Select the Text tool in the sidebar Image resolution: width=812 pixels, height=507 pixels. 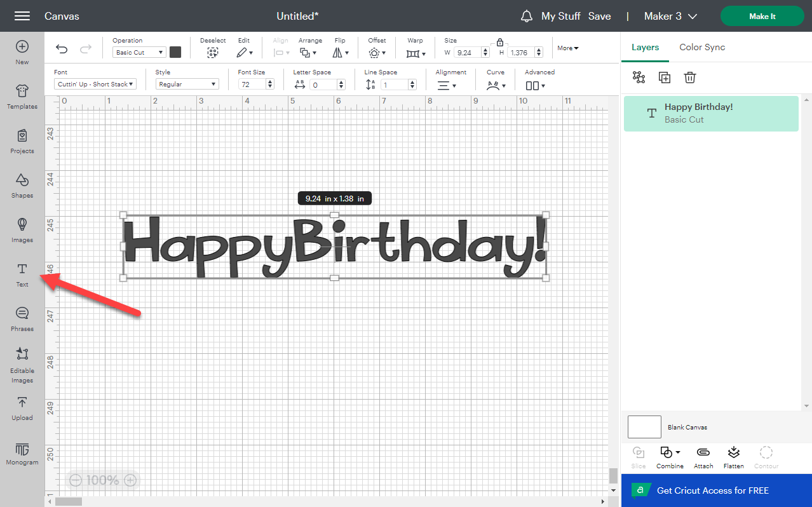click(22, 274)
